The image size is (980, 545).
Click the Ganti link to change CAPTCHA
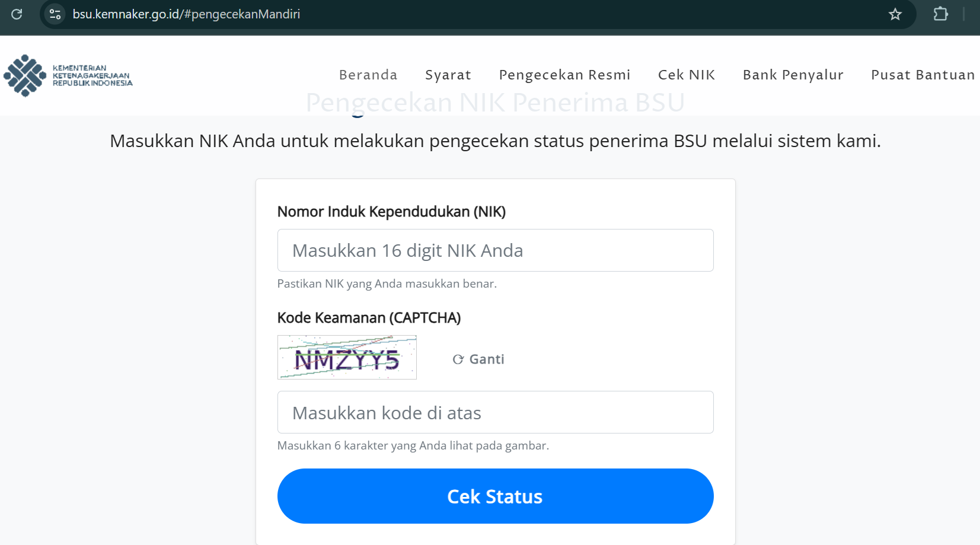[486, 359]
